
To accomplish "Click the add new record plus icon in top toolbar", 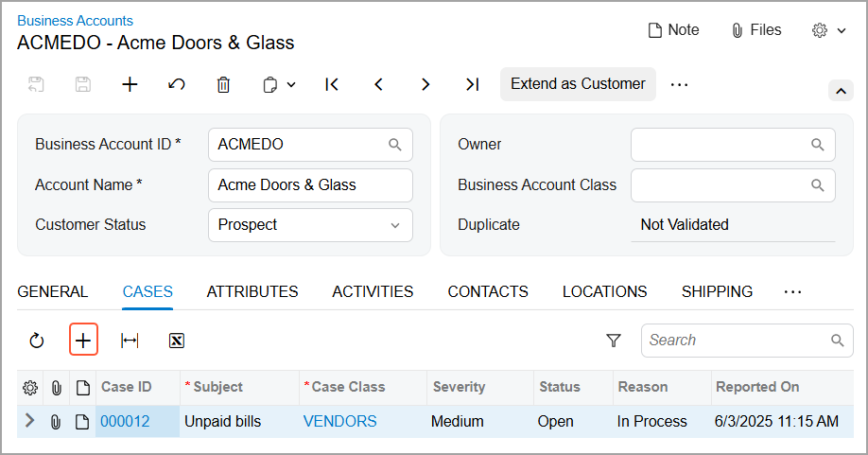I will click(130, 84).
